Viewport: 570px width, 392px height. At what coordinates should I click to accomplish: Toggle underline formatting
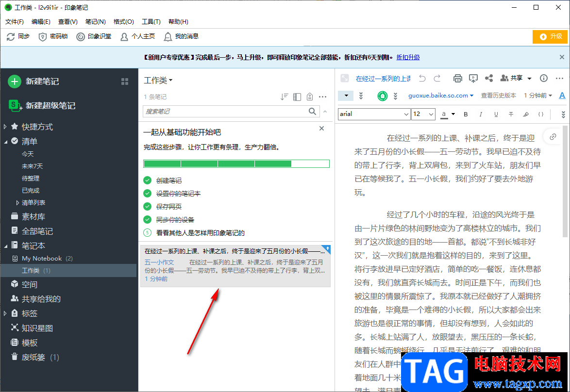click(x=496, y=114)
